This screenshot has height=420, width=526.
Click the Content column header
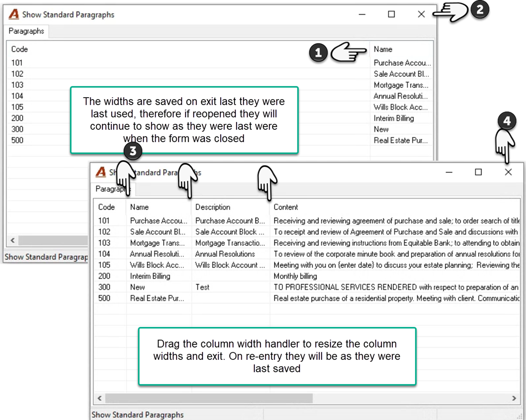pyautogui.click(x=286, y=207)
